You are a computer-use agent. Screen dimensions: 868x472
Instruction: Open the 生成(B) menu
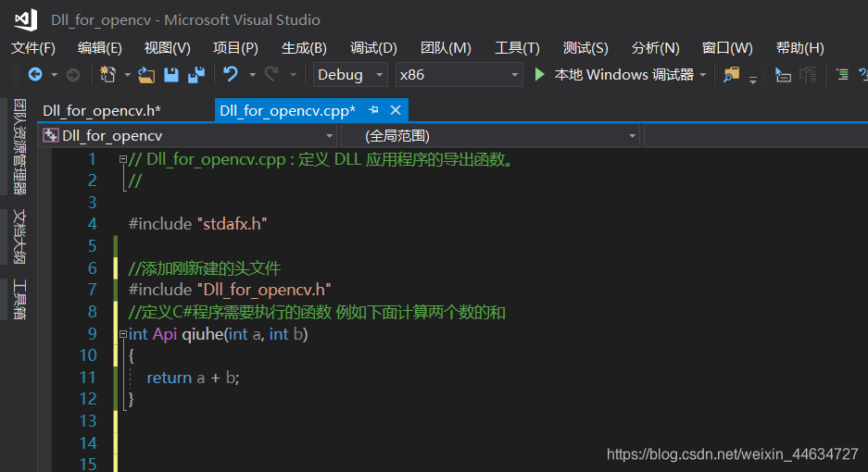pyautogui.click(x=304, y=48)
